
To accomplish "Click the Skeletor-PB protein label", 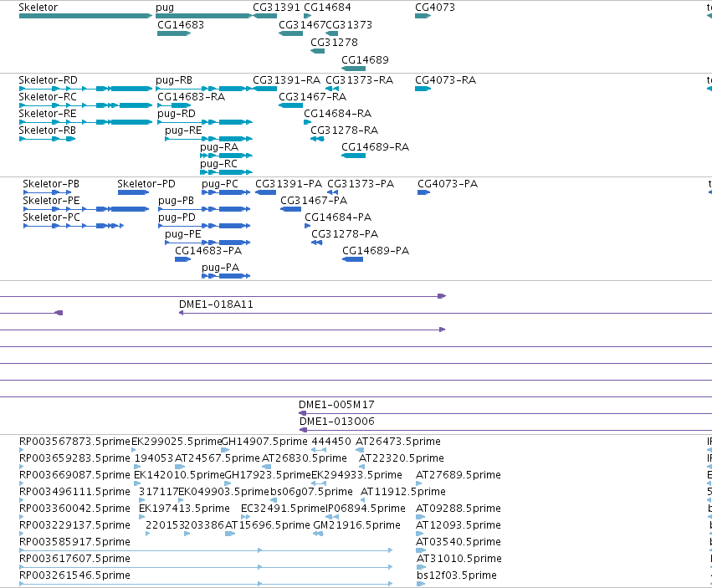I will [x=51, y=184].
